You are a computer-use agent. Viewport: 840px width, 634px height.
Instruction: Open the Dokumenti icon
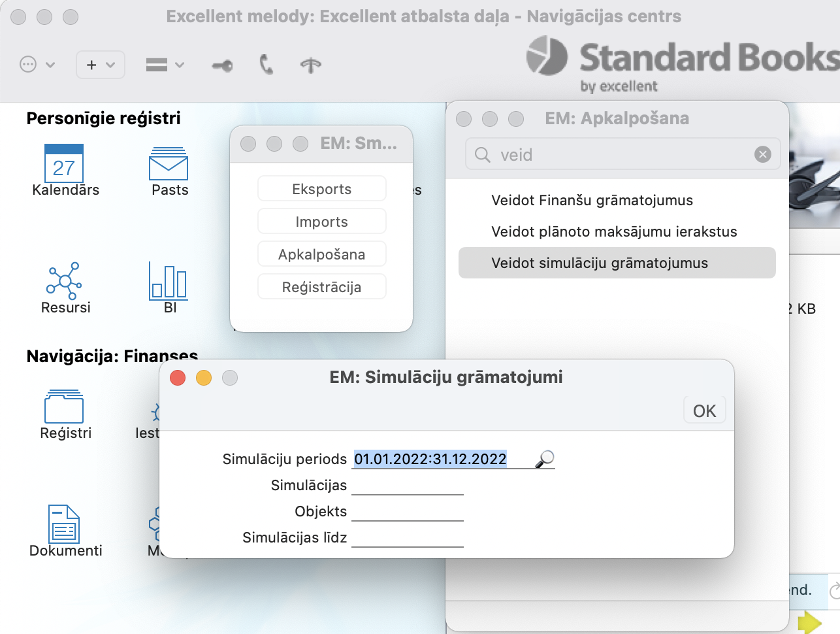[64, 524]
